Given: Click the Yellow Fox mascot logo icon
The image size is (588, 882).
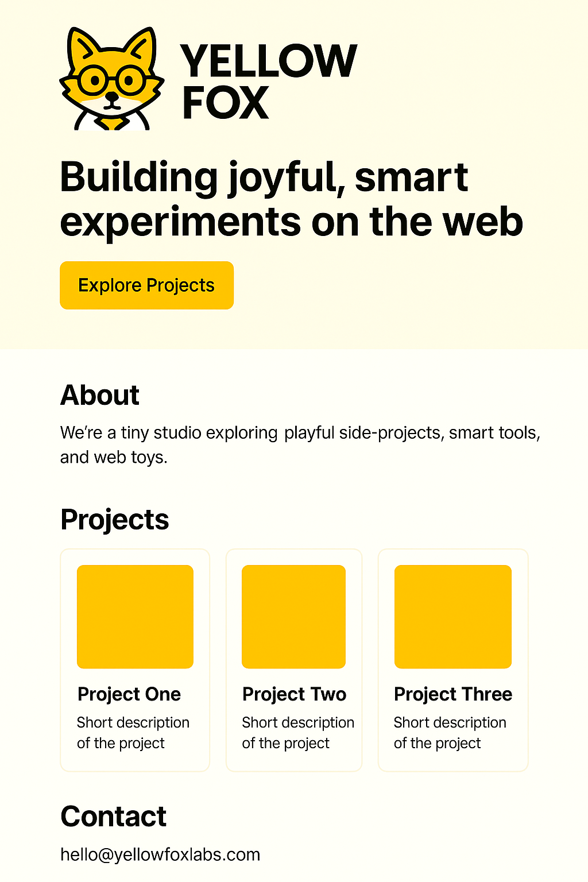Looking at the screenshot, I should (112, 79).
